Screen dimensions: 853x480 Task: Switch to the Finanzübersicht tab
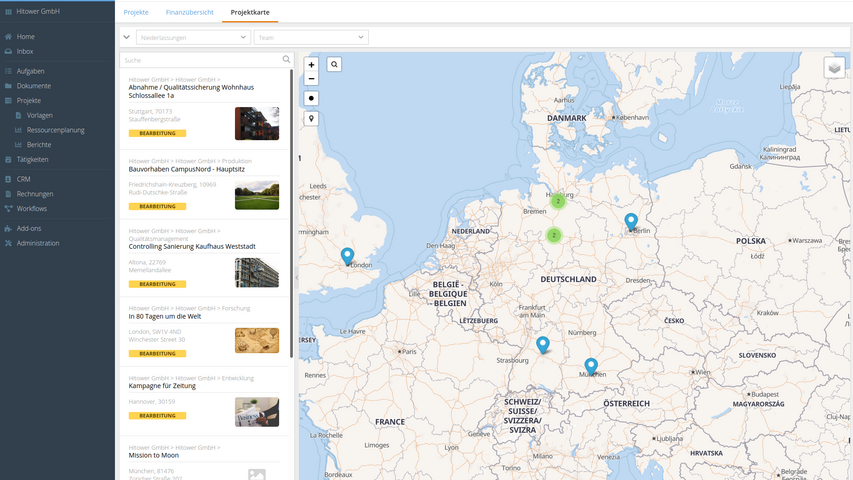pyautogui.click(x=189, y=12)
